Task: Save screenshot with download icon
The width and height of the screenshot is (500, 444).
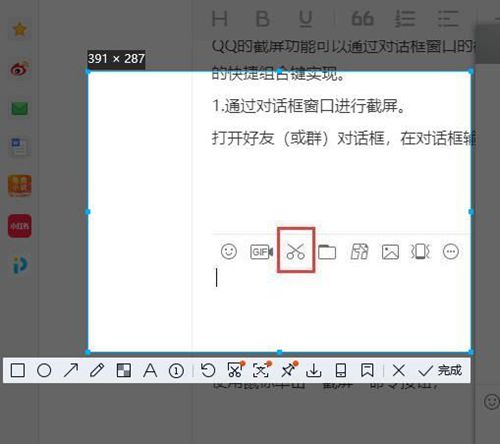Action: [314, 370]
